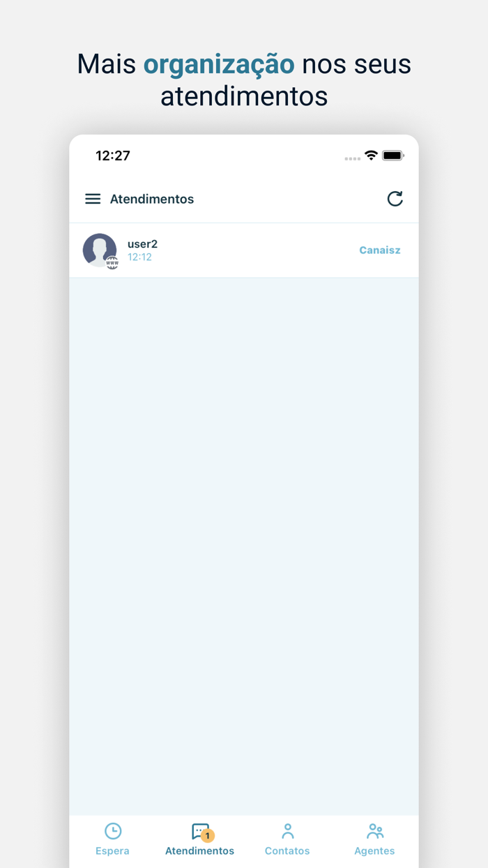The image size is (488, 868).
Task: Tap the Agentes people icon
Action: (x=375, y=831)
